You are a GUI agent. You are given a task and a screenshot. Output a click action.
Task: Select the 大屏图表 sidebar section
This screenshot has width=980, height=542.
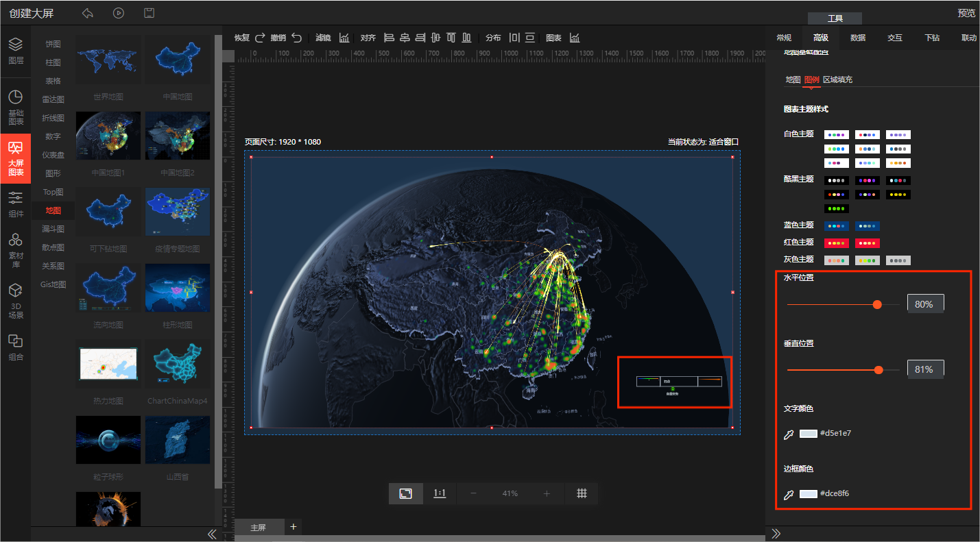click(x=16, y=158)
